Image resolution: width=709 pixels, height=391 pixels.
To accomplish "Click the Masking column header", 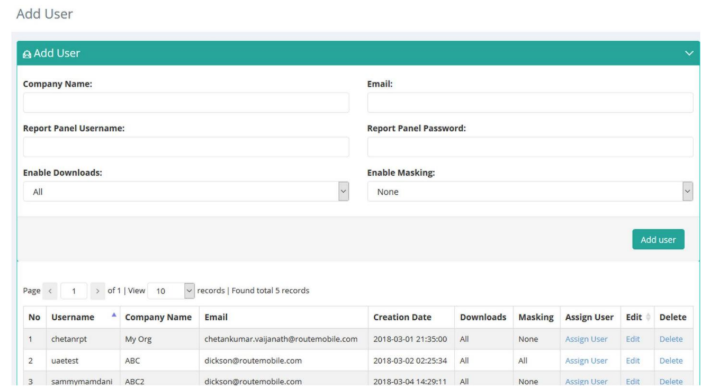I will pyautogui.click(x=536, y=317).
